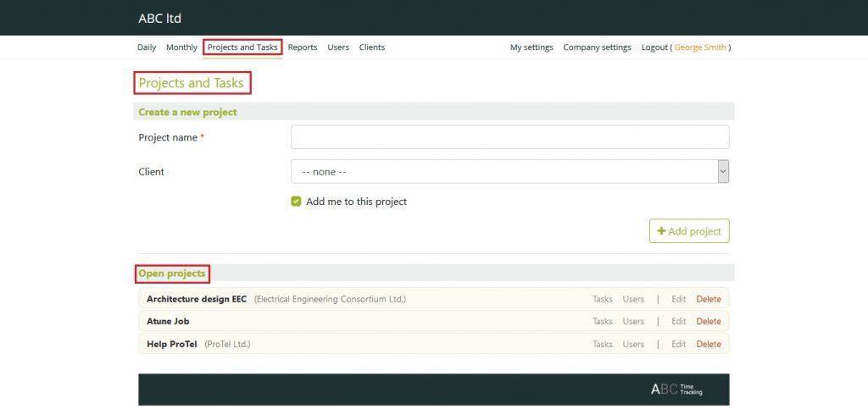Open the Client dropdown list
Screen dimensions: 868x415
(x=509, y=172)
